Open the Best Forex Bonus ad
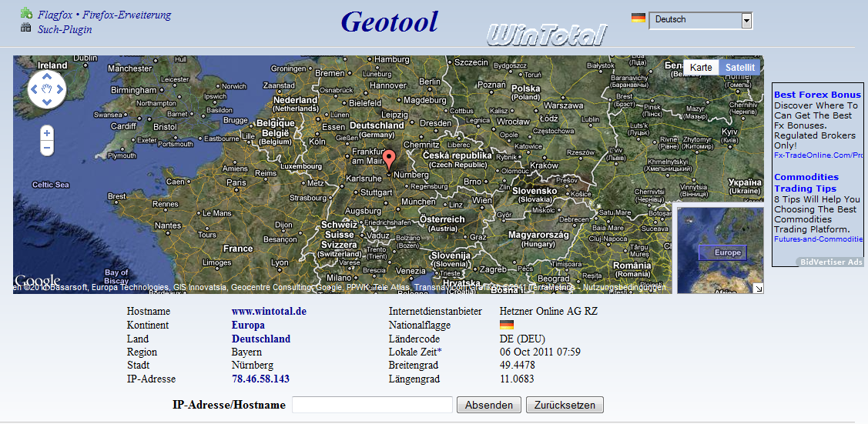The image size is (868, 424). pos(818,95)
